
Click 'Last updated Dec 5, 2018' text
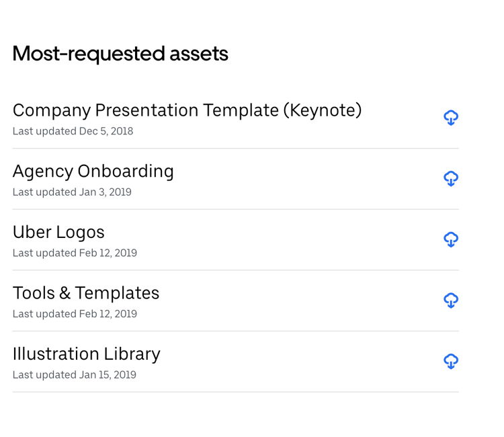tap(73, 131)
